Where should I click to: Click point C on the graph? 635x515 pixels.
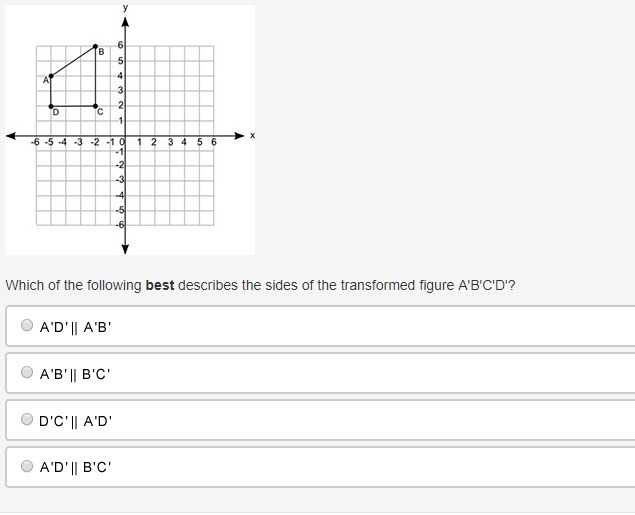[x=95, y=106]
